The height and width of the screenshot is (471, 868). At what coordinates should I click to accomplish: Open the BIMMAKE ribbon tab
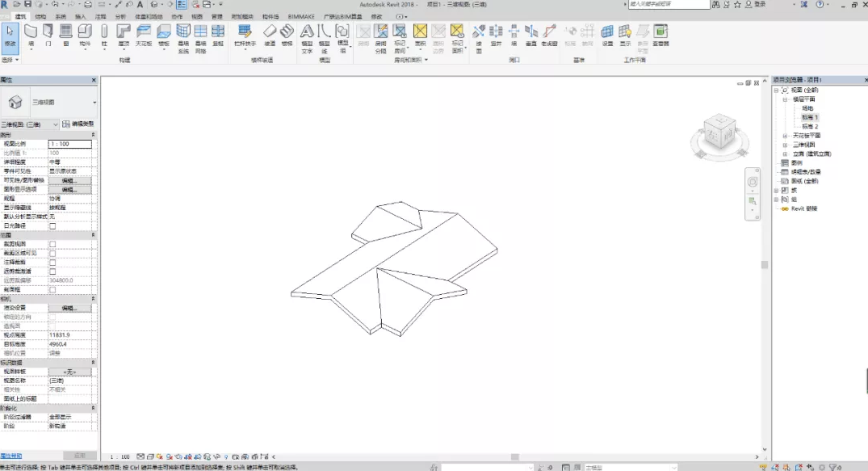click(300, 17)
